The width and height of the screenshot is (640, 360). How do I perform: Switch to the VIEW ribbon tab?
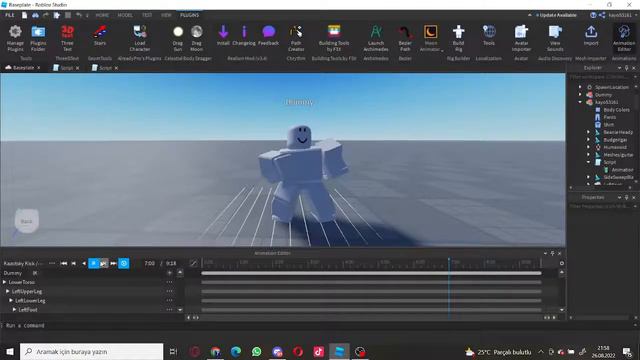[x=166, y=15]
